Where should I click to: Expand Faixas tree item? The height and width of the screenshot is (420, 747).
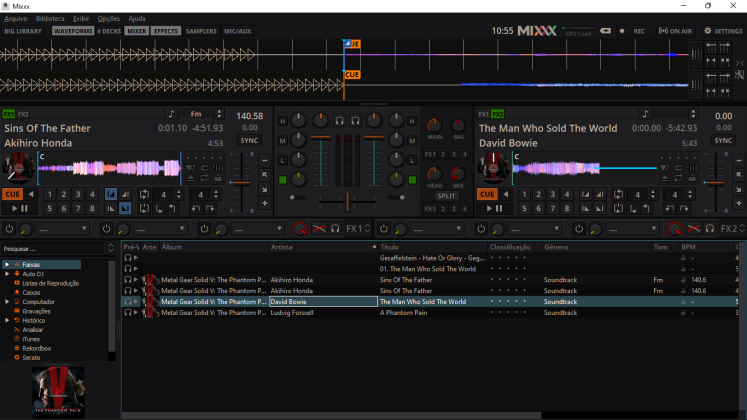[7, 264]
